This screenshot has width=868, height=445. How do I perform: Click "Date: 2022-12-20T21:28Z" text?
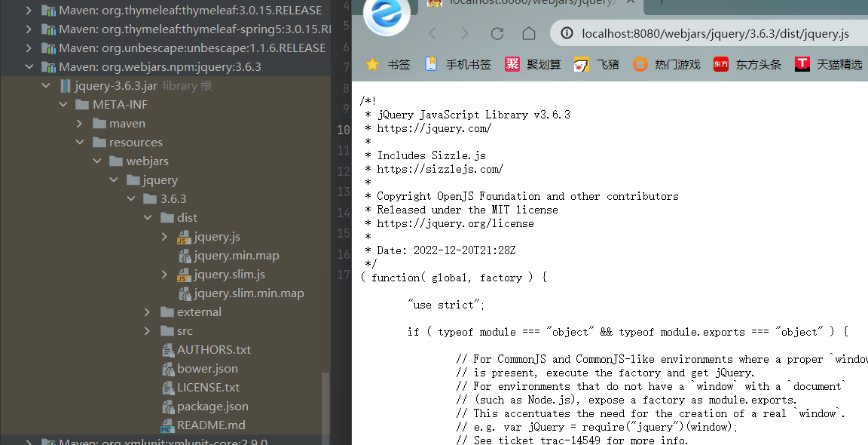(x=446, y=250)
